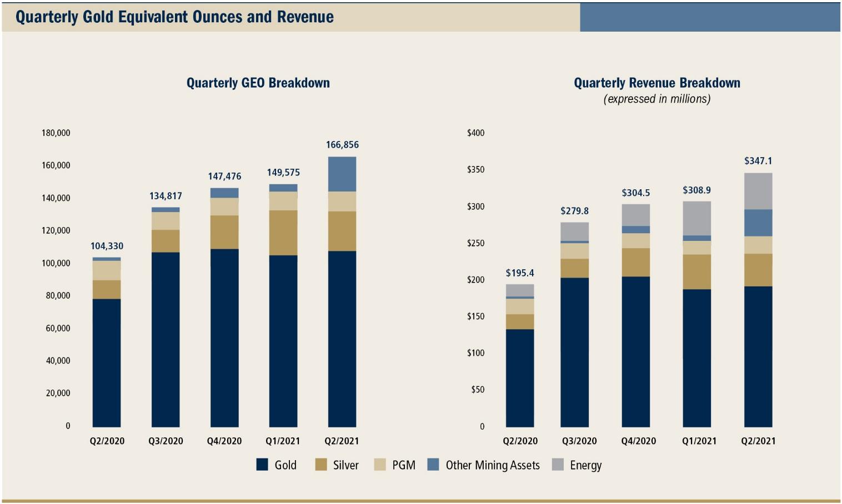Click the Q4/2020 label under GEO chart
The height and width of the screenshot is (504, 842).
(224, 441)
